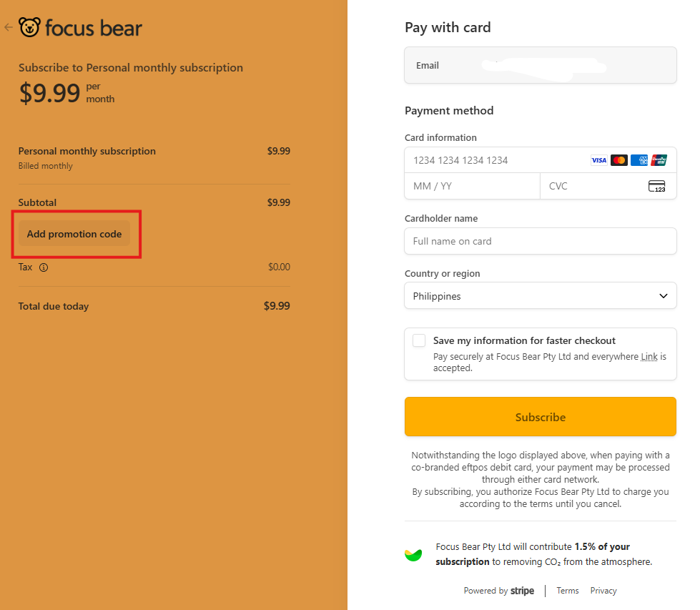Enable Save my information for faster checkout
The height and width of the screenshot is (610, 700).
[419, 340]
